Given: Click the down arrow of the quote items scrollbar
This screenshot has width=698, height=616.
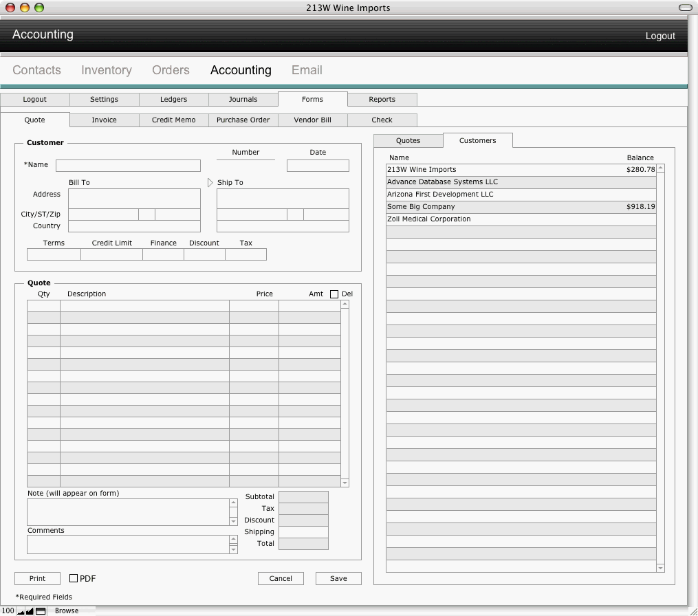Looking at the screenshot, I should coord(345,483).
